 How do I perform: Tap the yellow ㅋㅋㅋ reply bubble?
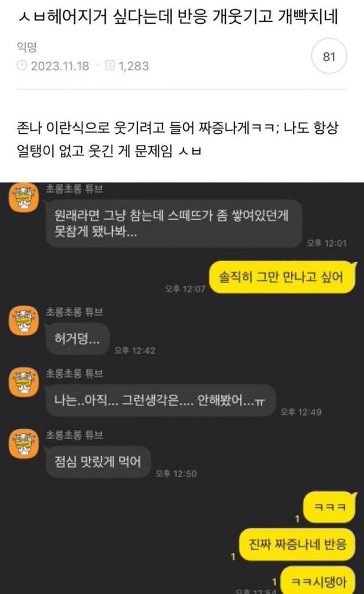pyautogui.click(x=329, y=507)
